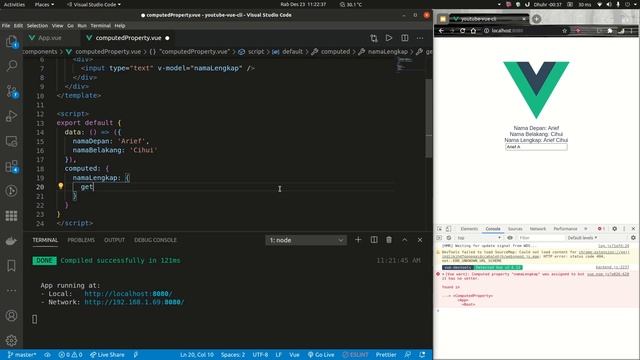The image size is (640, 360).
Task: Open the Extensions view
Action: tap(11, 166)
